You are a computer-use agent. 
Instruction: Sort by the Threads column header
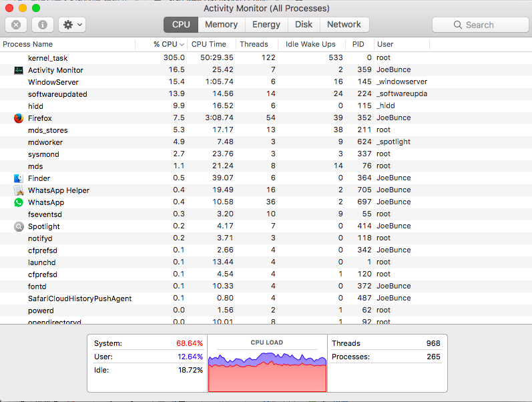point(254,44)
